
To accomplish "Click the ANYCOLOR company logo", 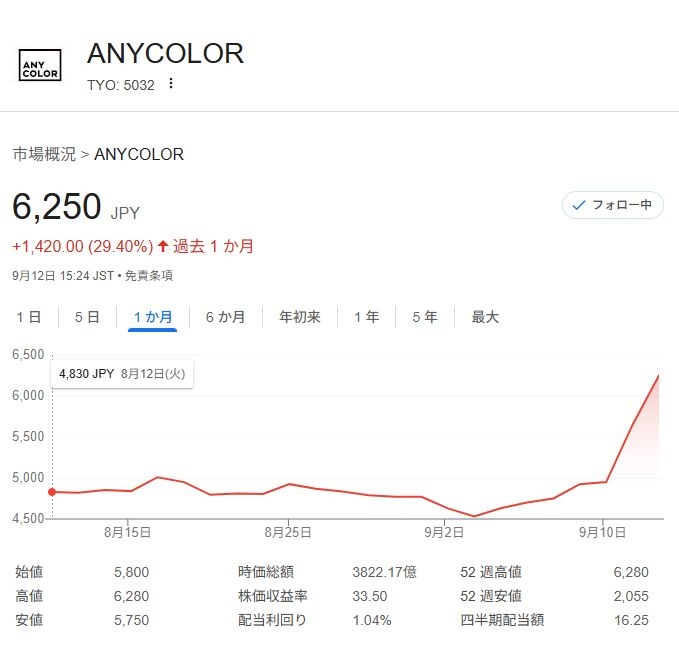I will pos(40,65).
